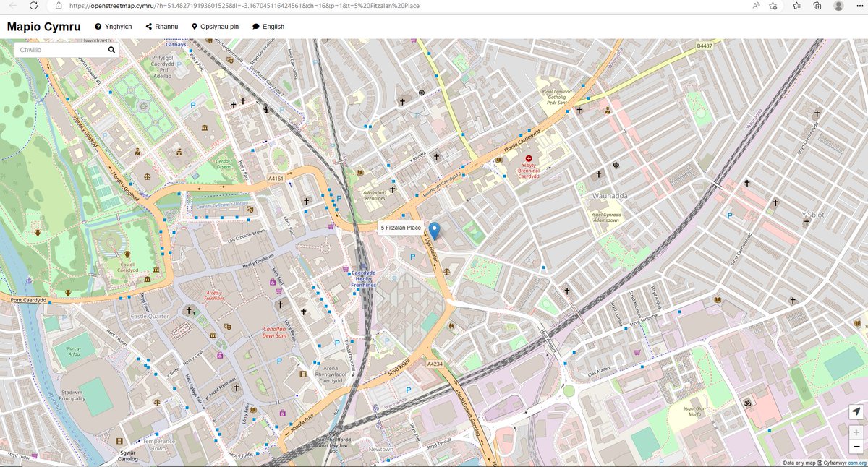Focus the Chwilio search field
This screenshot has width=868, height=467.
point(61,50)
